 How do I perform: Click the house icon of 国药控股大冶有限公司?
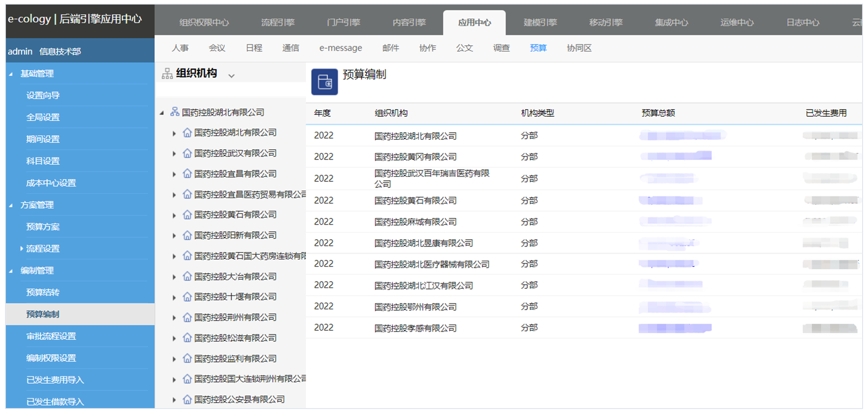187,276
